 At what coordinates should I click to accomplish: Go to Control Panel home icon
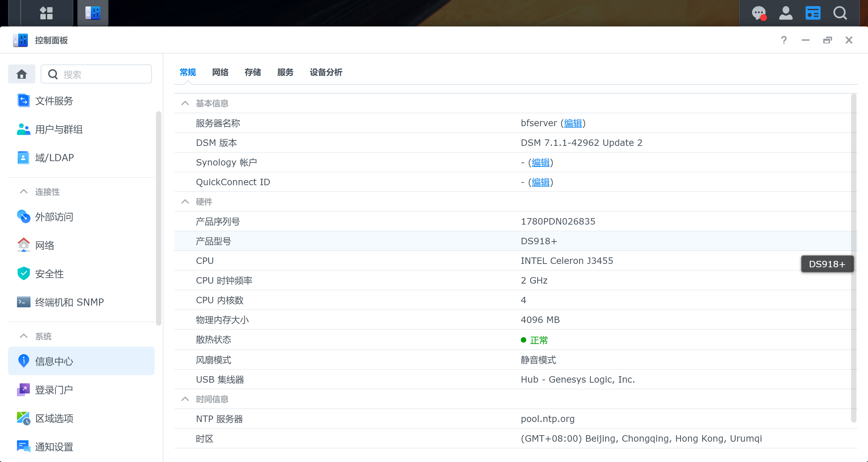pos(22,74)
